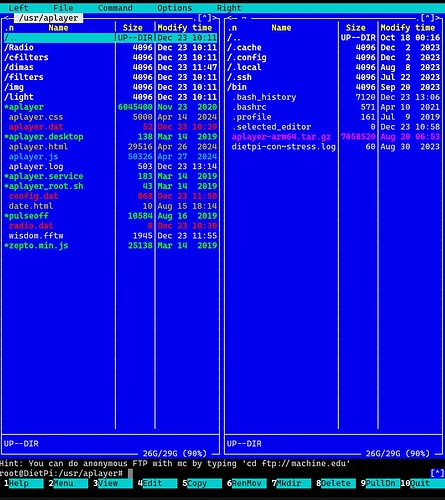Select wisdom.fftw file
Viewport: 445px width, 500px height.
click(x=110, y=236)
